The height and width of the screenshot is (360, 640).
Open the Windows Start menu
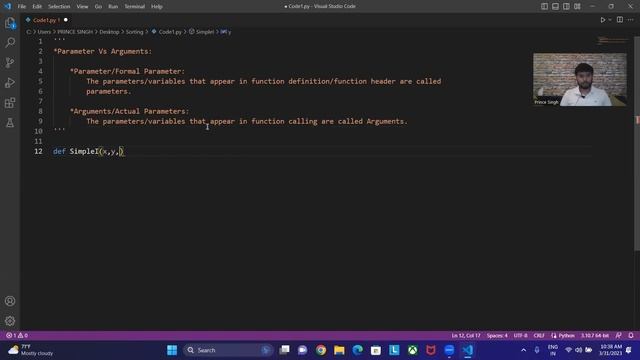pyautogui.click(x=172, y=350)
